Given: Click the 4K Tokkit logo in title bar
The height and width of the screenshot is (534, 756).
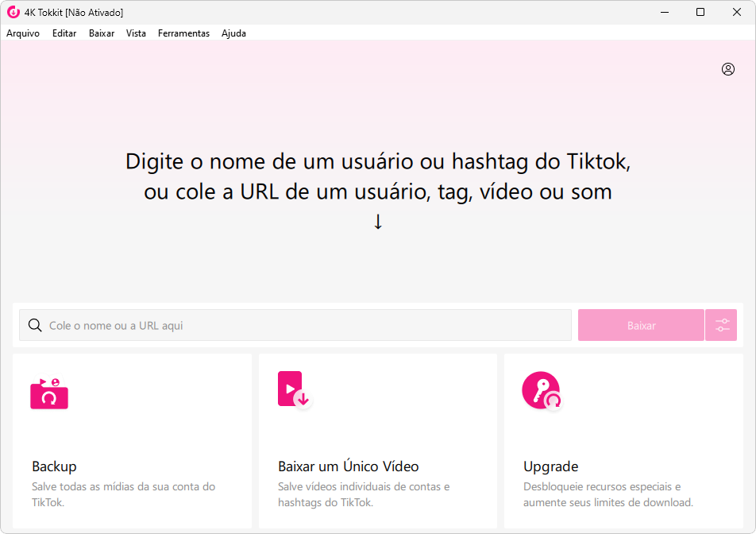Looking at the screenshot, I should click(13, 12).
